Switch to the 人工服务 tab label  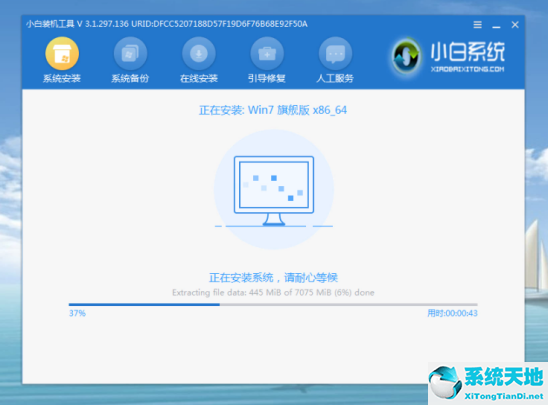[336, 78]
